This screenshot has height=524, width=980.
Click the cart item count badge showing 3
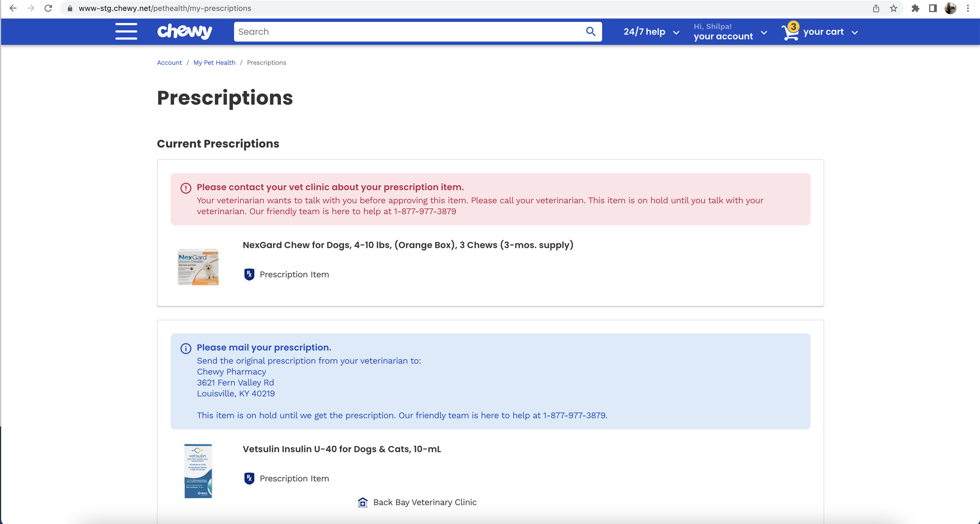[793, 27]
